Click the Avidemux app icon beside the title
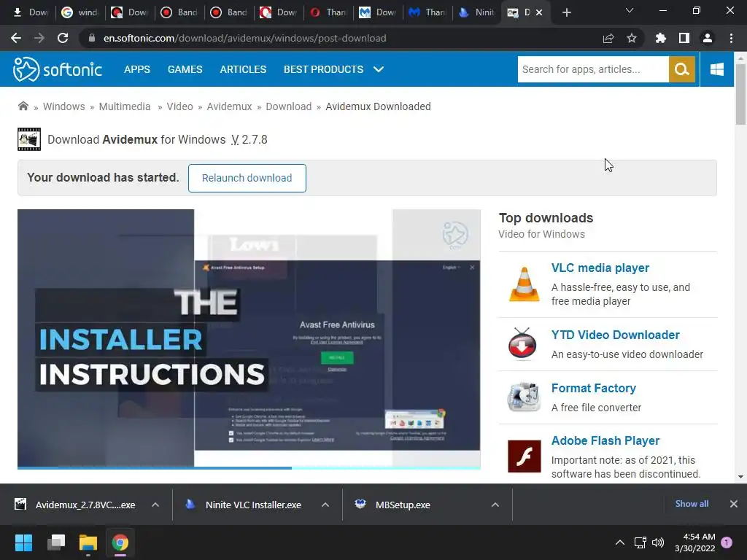 point(29,139)
